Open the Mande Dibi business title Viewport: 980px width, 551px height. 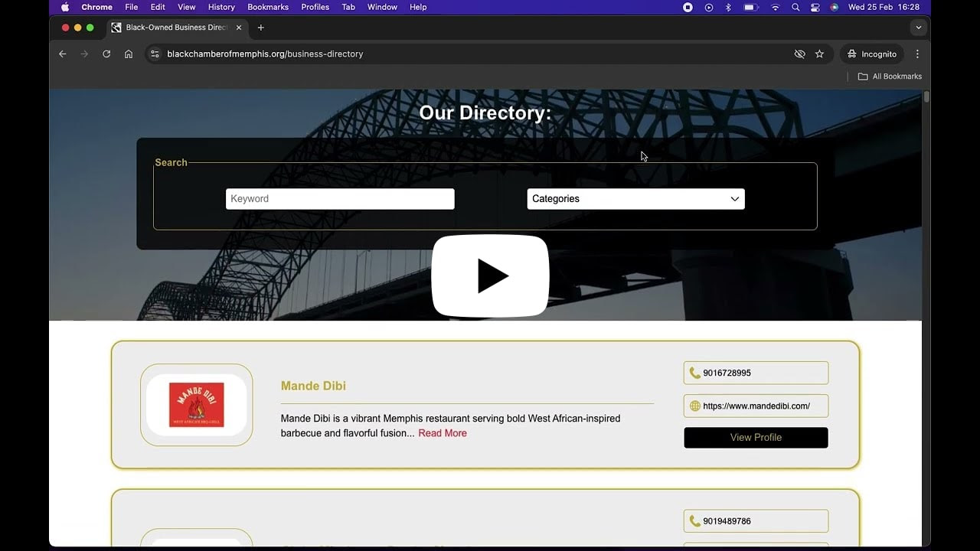click(313, 386)
